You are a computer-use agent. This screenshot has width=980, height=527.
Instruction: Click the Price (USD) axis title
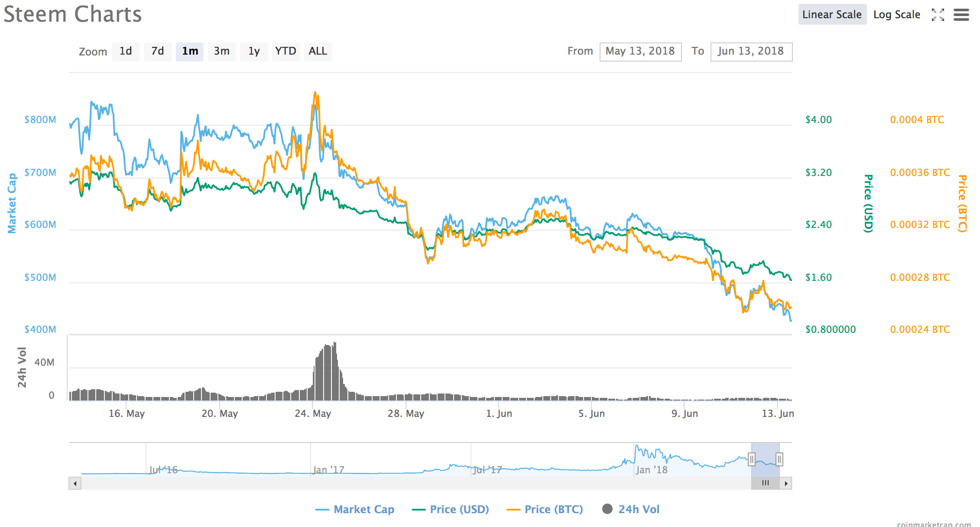coord(869,203)
